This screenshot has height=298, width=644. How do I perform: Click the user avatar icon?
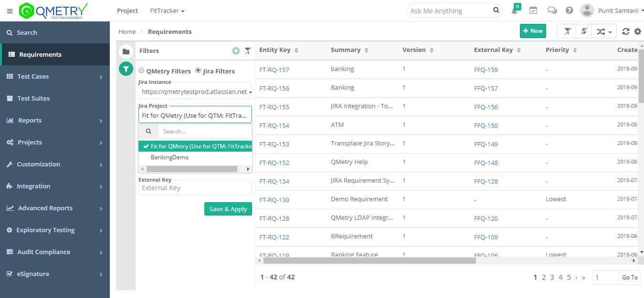pyautogui.click(x=587, y=10)
